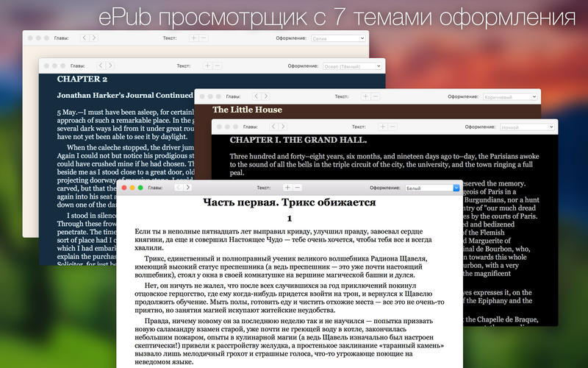Minimize the front Белый reader window
588x368 pixels.
click(x=132, y=188)
